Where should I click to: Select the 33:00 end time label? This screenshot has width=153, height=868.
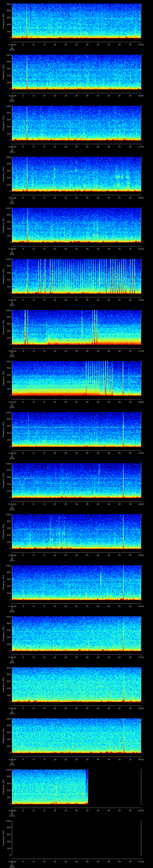tap(141, 453)
